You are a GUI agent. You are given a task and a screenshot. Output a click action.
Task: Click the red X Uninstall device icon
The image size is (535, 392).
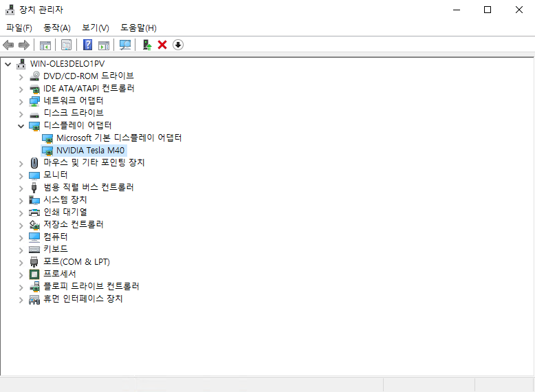click(162, 45)
